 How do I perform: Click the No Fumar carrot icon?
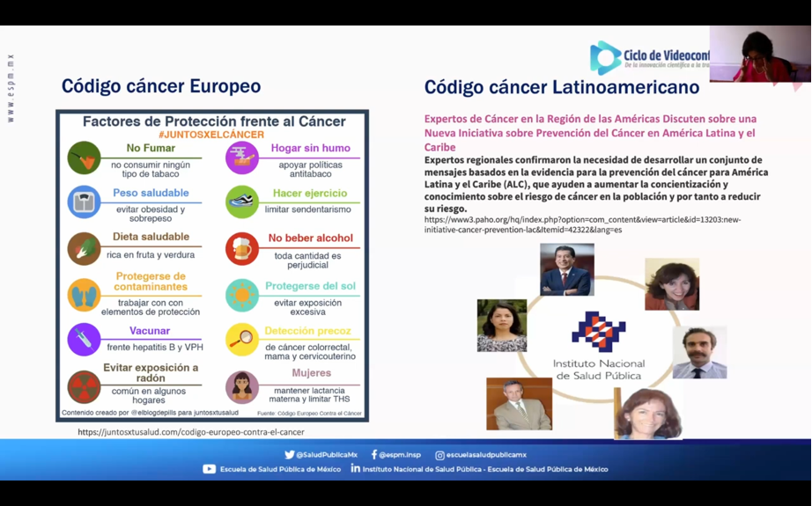(84, 158)
